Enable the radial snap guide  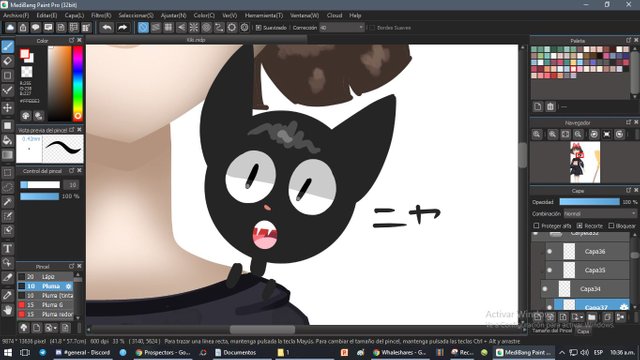[x=194, y=28]
